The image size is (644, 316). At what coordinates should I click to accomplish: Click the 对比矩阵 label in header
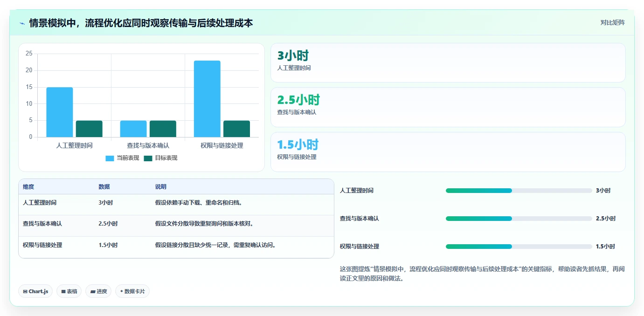click(x=612, y=22)
